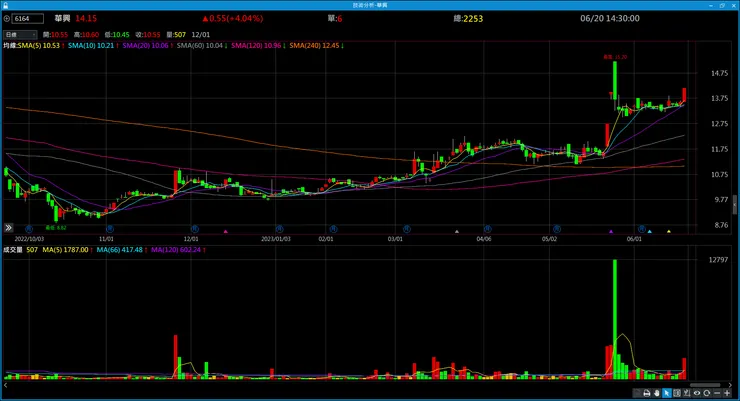Open the 日線 period dropdown
The height and width of the screenshot is (401, 740).
20,34
